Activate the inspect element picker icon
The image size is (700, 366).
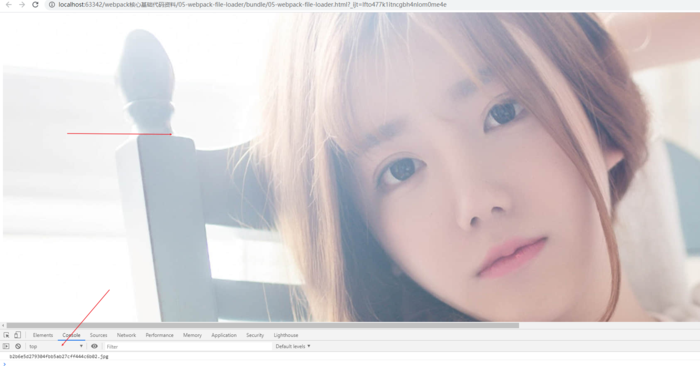tap(6, 335)
